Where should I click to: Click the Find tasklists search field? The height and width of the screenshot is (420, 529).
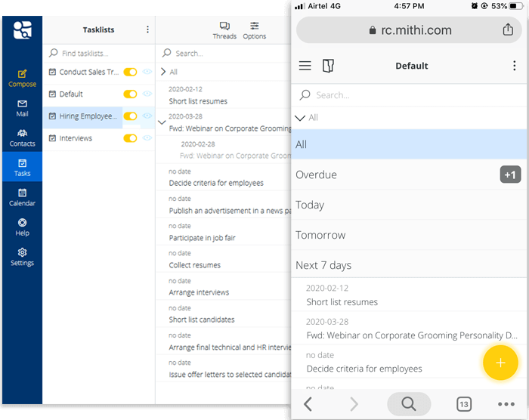pos(91,54)
